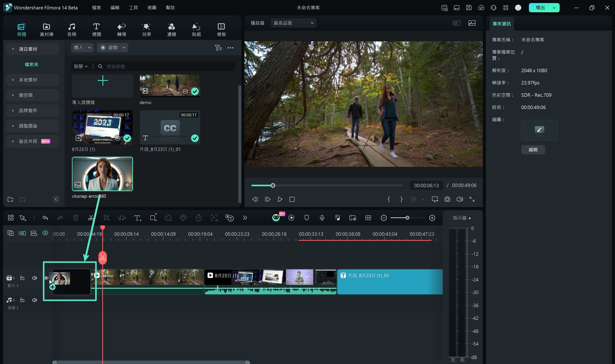
Task: Click the preview progress slider handle
Action: (273, 185)
